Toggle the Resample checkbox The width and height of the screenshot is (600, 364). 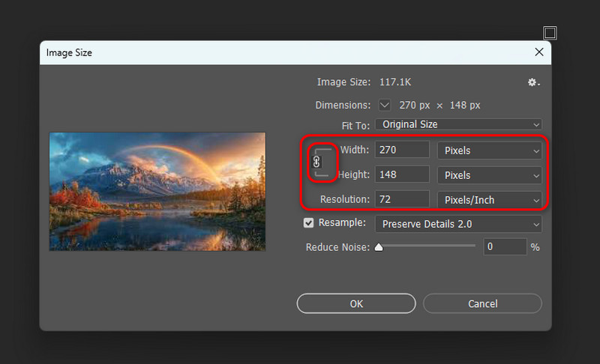click(x=308, y=223)
